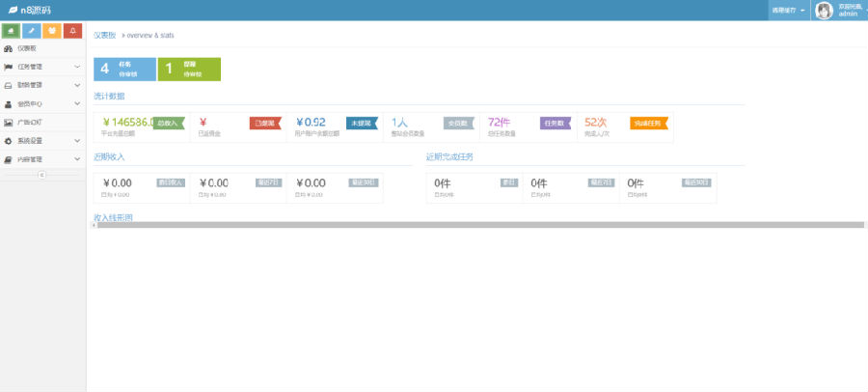Collapse the sidebar with the double-arrow toggle
The image size is (868, 392).
(x=42, y=175)
